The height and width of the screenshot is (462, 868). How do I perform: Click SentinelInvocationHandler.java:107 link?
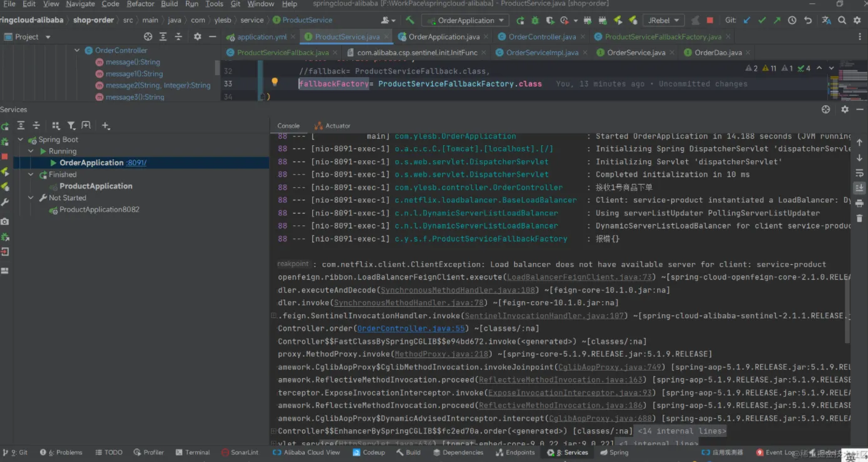point(544,316)
